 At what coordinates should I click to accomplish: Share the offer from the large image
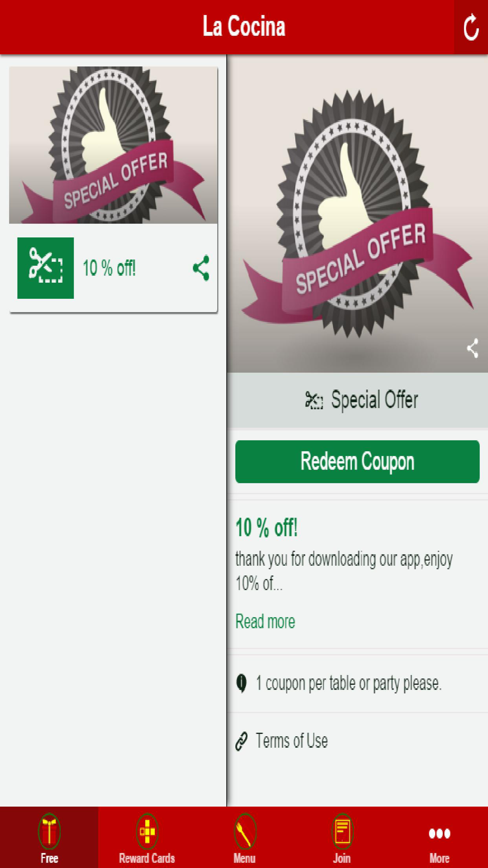click(x=472, y=348)
